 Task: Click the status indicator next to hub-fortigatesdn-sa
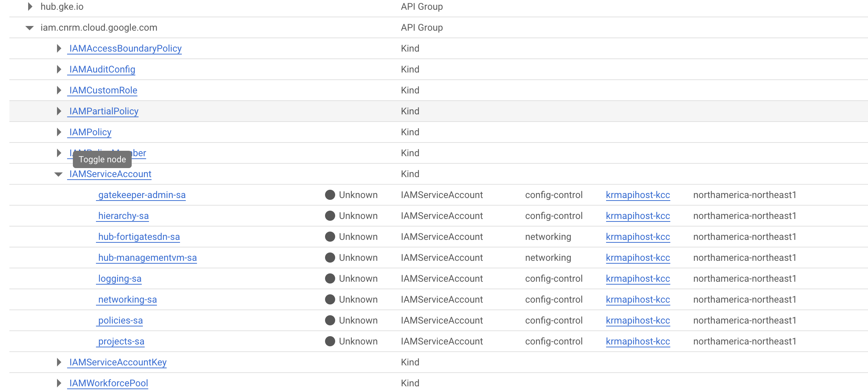[329, 237]
